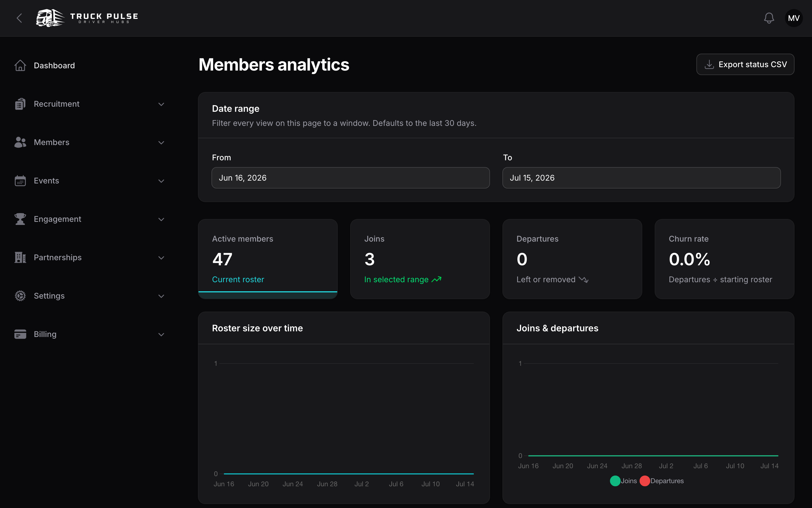Click the back arrow icon
Viewport: 812px width, 508px height.
tap(19, 18)
